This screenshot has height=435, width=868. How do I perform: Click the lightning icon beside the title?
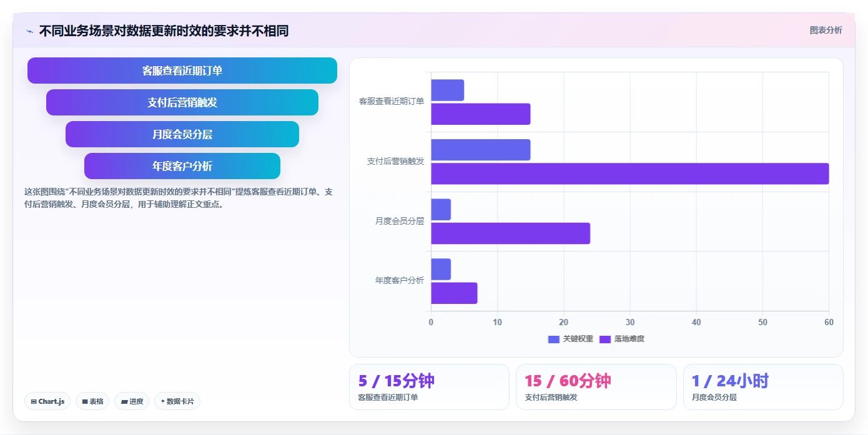click(30, 31)
